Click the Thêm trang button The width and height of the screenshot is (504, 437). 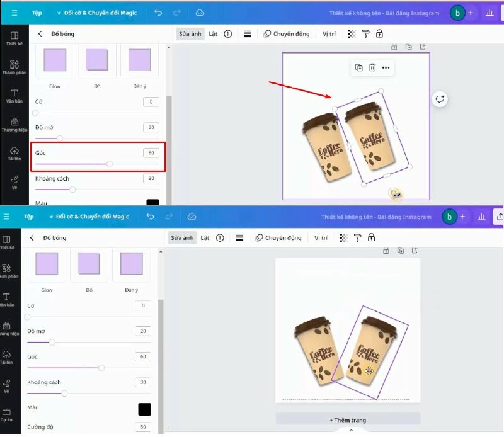pyautogui.click(x=348, y=419)
